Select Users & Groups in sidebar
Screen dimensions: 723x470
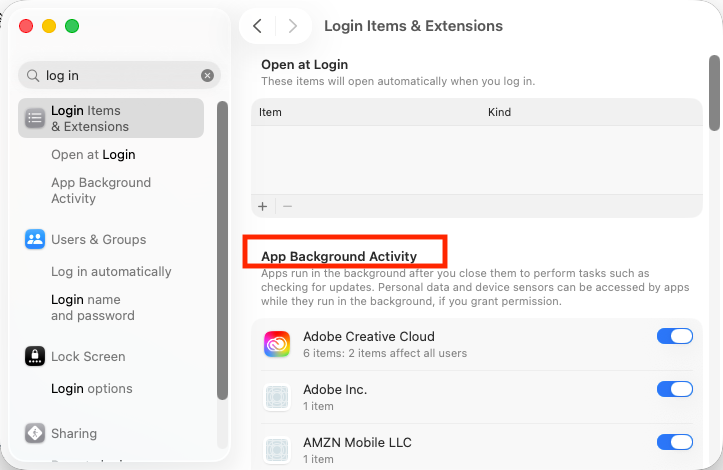(99, 239)
